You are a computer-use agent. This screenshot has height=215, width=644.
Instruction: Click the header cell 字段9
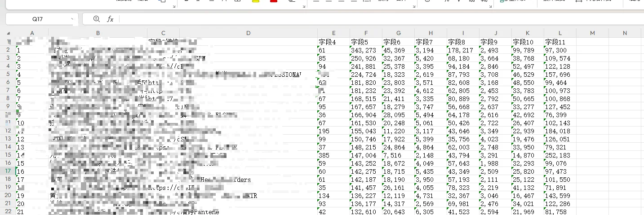495,42
